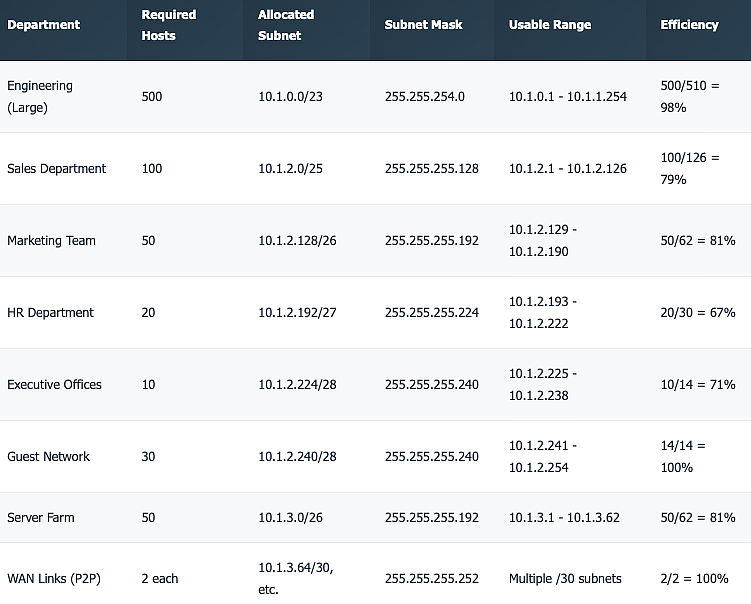The image size is (751, 604).
Task: Click the Marketing Team cell
Action: coord(52,241)
